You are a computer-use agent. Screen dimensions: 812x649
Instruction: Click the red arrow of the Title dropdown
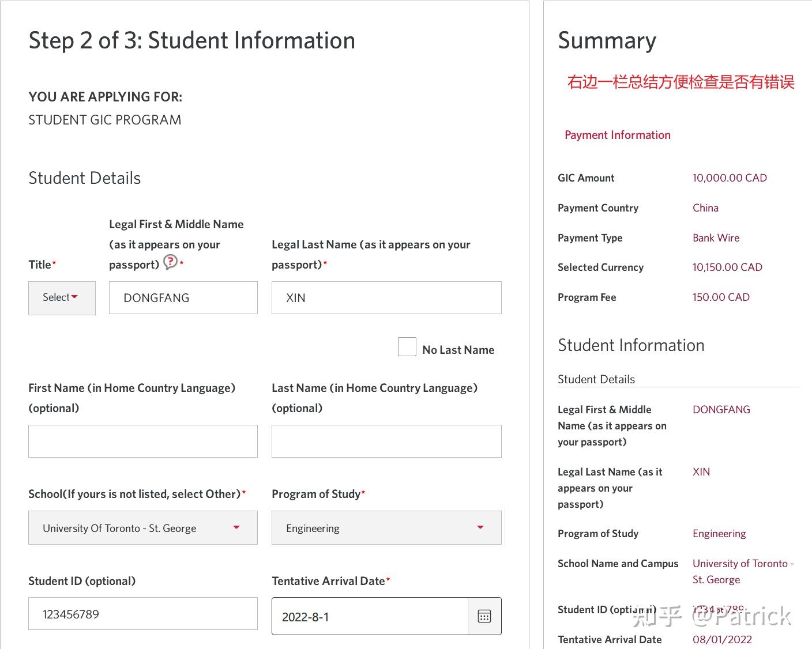(74, 297)
